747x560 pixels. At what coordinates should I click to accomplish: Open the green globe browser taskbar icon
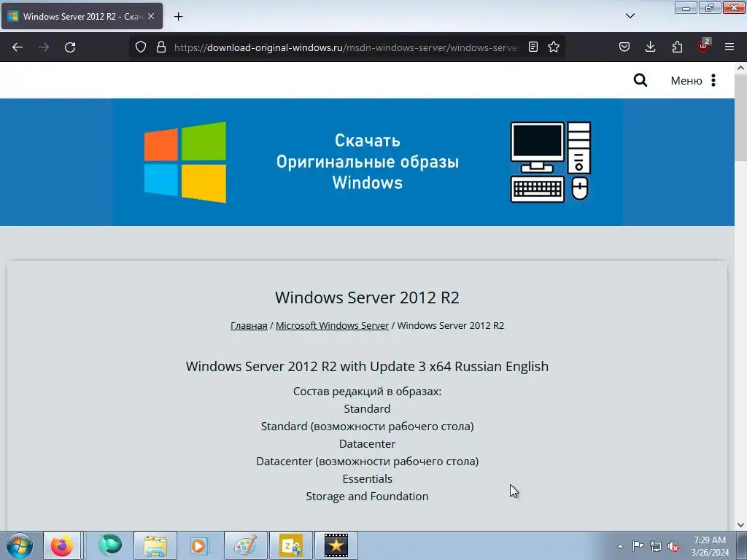[110, 545]
